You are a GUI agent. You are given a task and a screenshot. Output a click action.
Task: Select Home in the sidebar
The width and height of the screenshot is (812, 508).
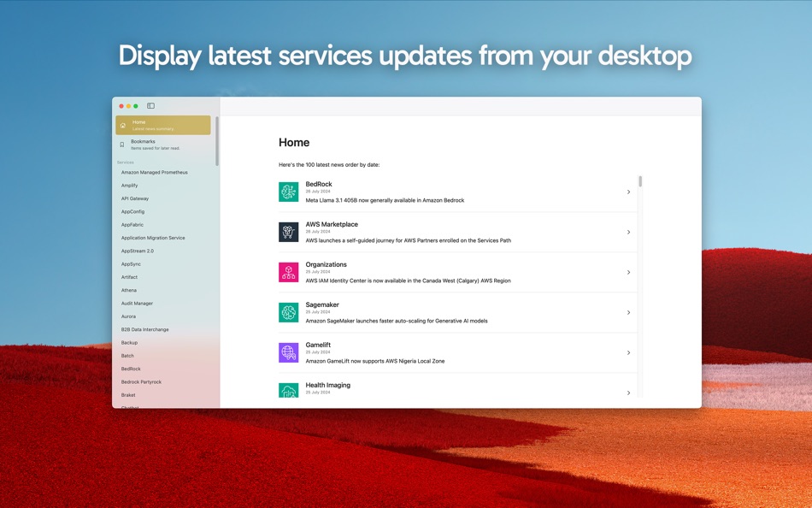(163, 126)
